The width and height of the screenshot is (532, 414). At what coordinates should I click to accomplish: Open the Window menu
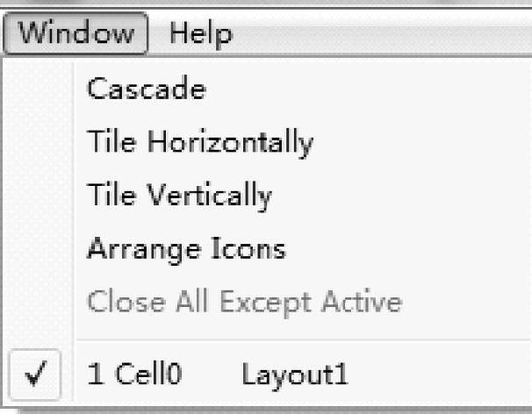tap(76, 34)
